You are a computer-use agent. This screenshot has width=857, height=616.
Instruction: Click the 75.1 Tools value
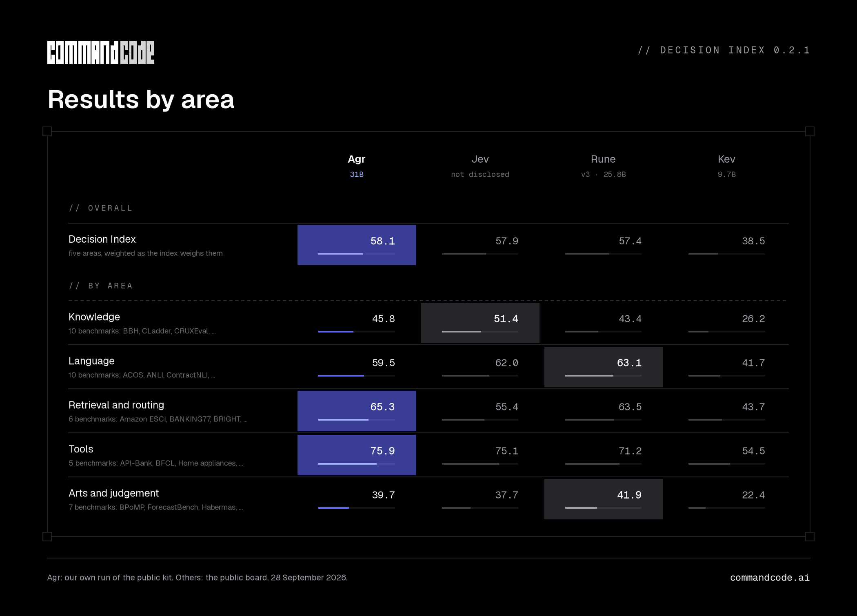pyautogui.click(x=507, y=451)
